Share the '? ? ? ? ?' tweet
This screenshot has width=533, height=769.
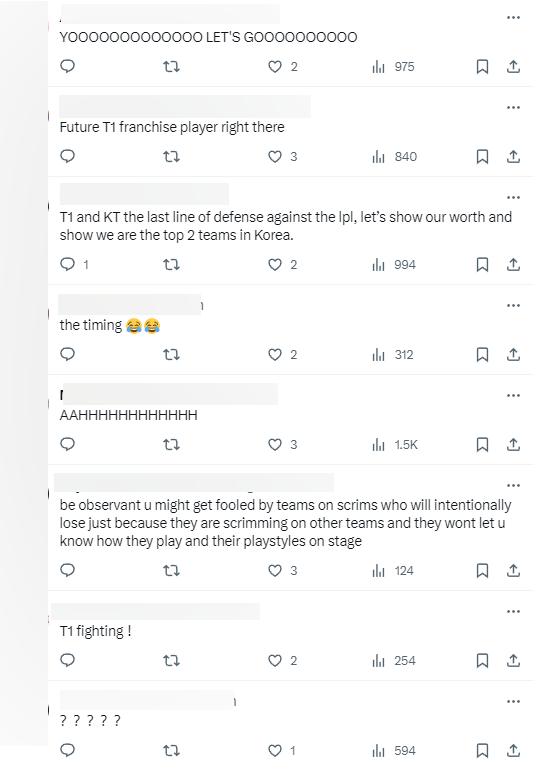(x=513, y=750)
